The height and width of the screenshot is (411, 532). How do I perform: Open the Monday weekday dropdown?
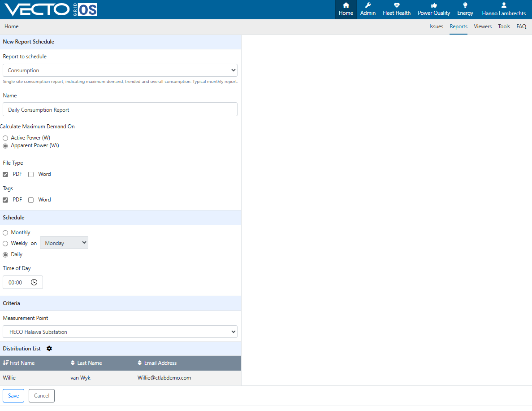click(x=64, y=243)
